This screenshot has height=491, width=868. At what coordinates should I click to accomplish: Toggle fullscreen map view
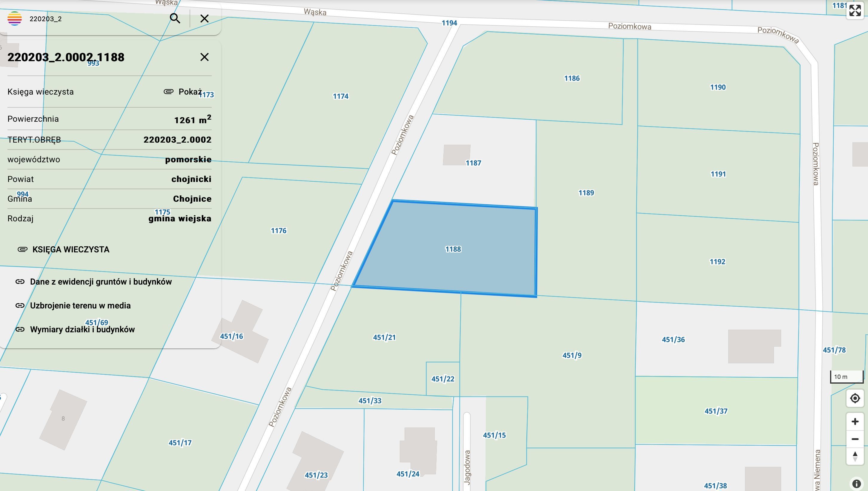[x=855, y=10]
